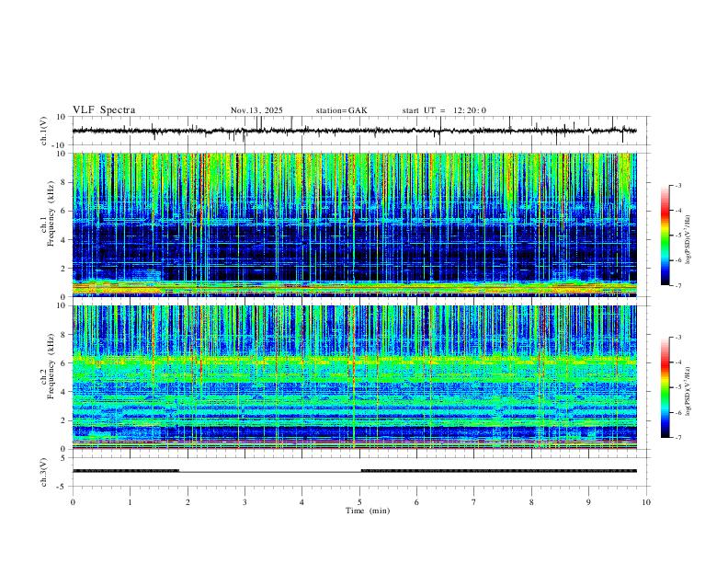Viewport: 728px width, 563px height.
Task: Click the ch.1 colorbar '-7' value
Action: [678, 285]
